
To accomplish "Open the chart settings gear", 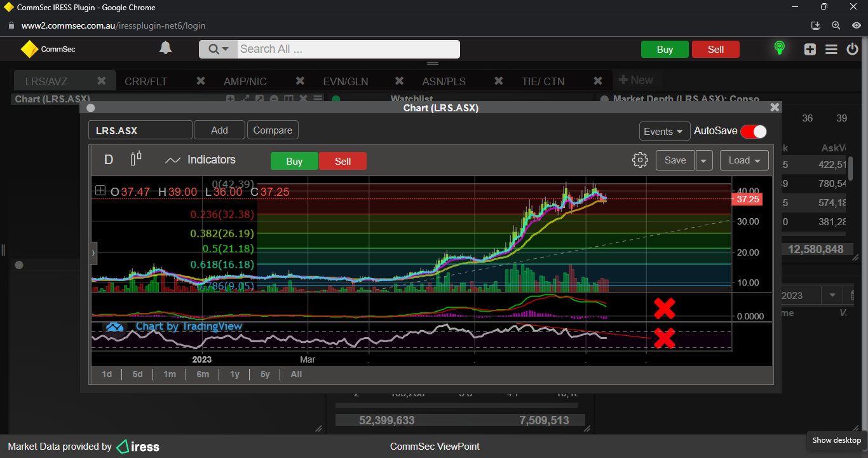I will point(640,160).
